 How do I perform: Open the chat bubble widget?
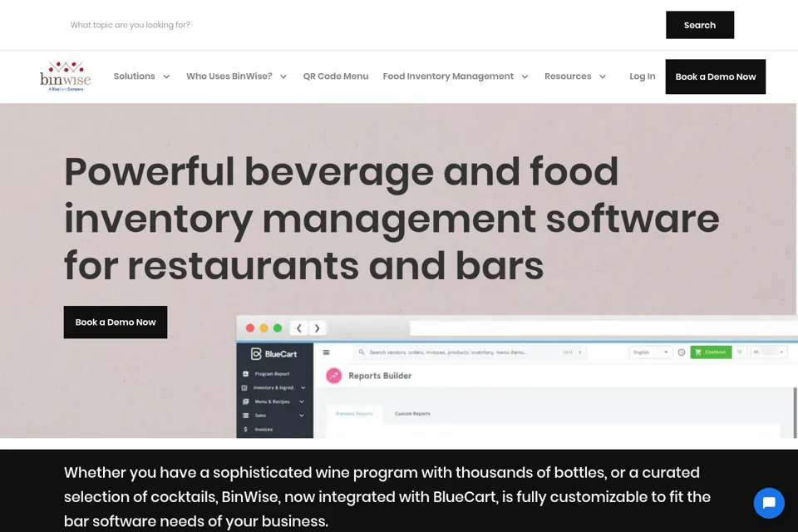coord(768,503)
